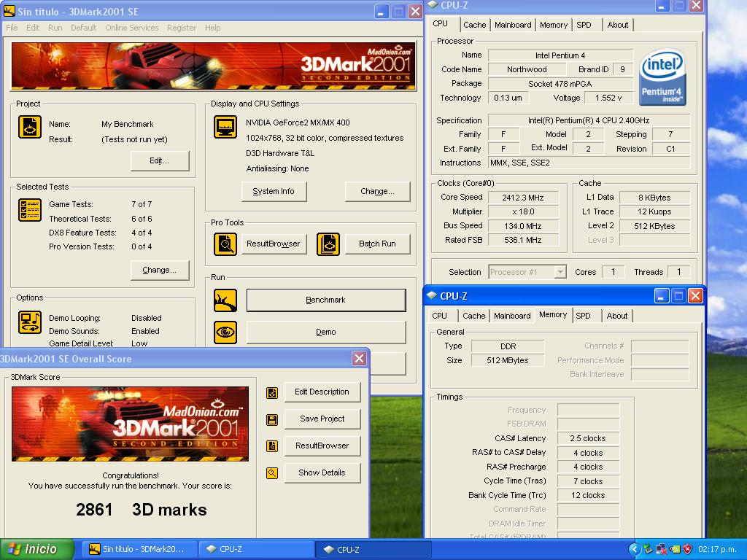Click the Show Details magnifier icon
747x560 pixels.
[x=272, y=472]
